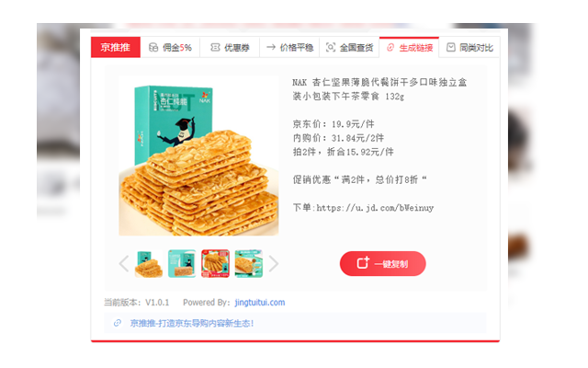Open the 同类对比 comparison tab

coord(469,47)
